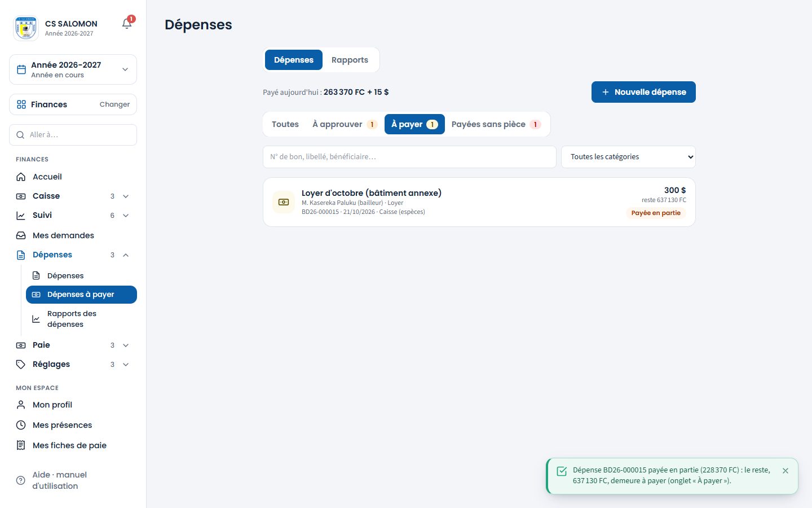
Task: Go to Accueil in sidebar
Action: 73,177
